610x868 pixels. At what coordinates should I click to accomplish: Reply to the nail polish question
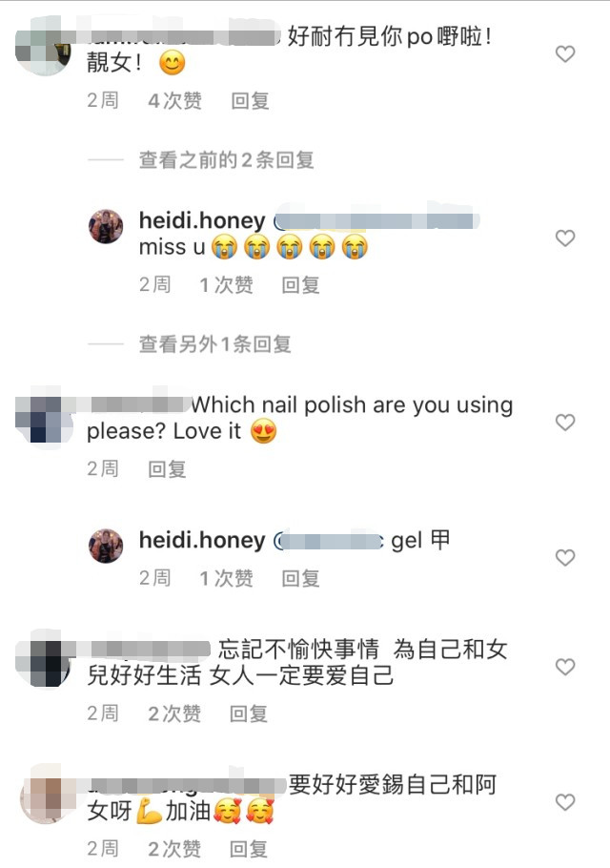[x=167, y=469]
